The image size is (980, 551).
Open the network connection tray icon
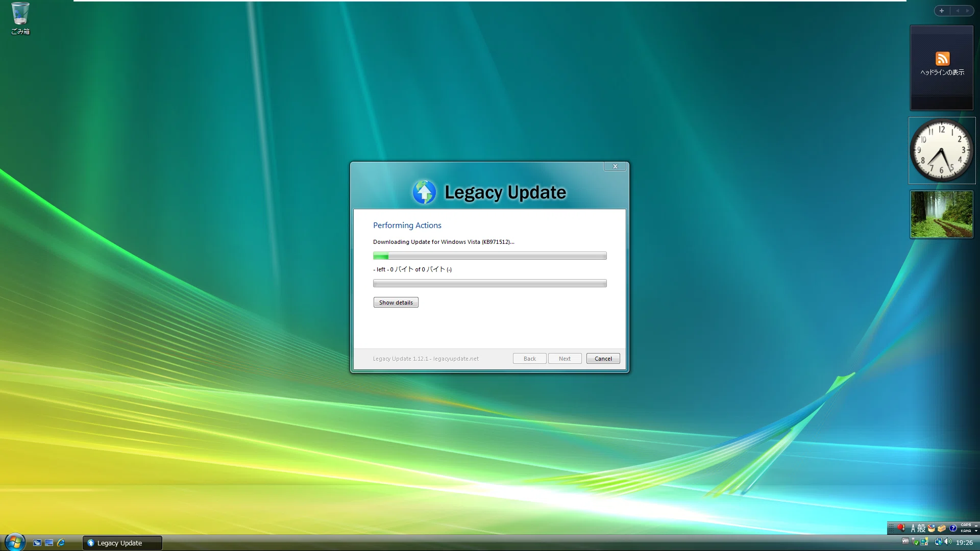[x=939, y=542]
